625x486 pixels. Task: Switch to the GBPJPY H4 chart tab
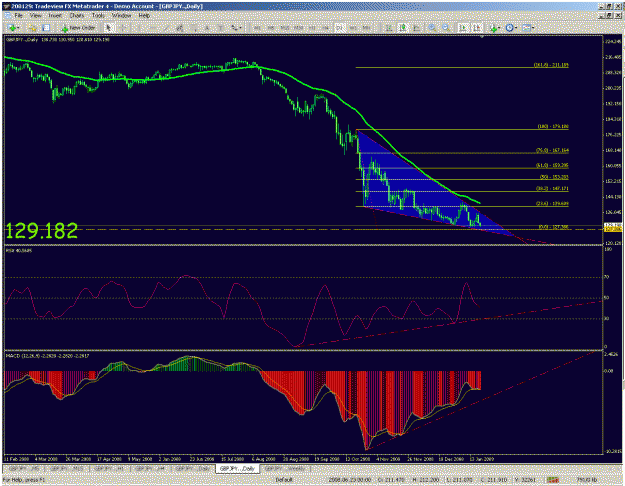click(x=150, y=469)
